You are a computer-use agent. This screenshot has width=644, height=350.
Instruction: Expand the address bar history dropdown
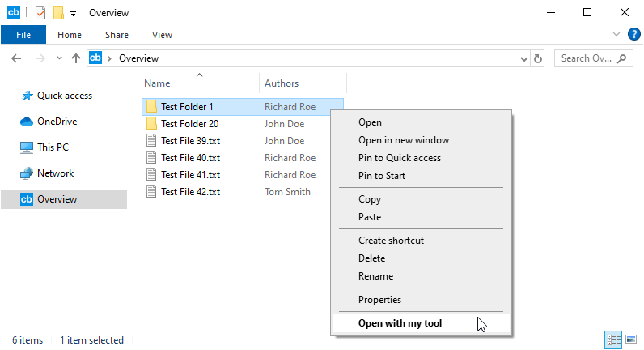[x=523, y=58]
